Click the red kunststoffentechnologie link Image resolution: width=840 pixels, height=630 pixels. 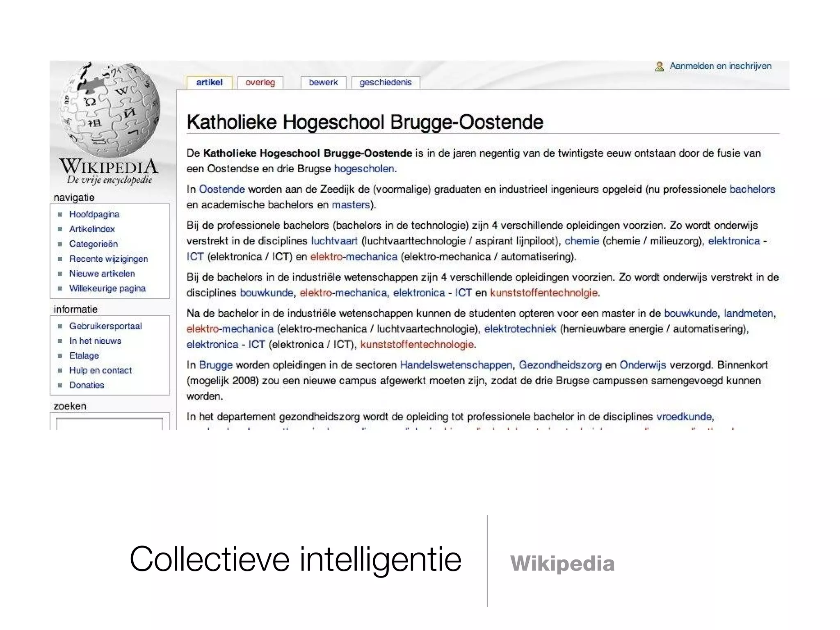417,345
